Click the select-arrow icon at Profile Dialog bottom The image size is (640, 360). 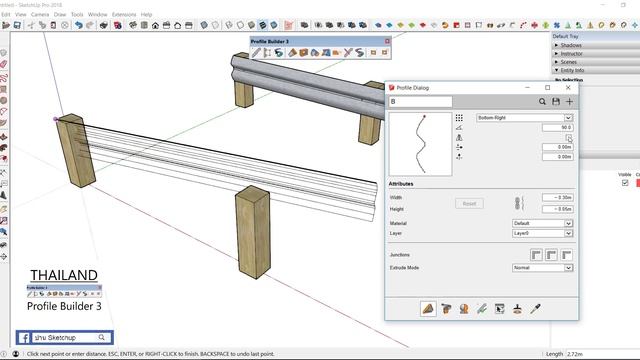(x=500, y=309)
